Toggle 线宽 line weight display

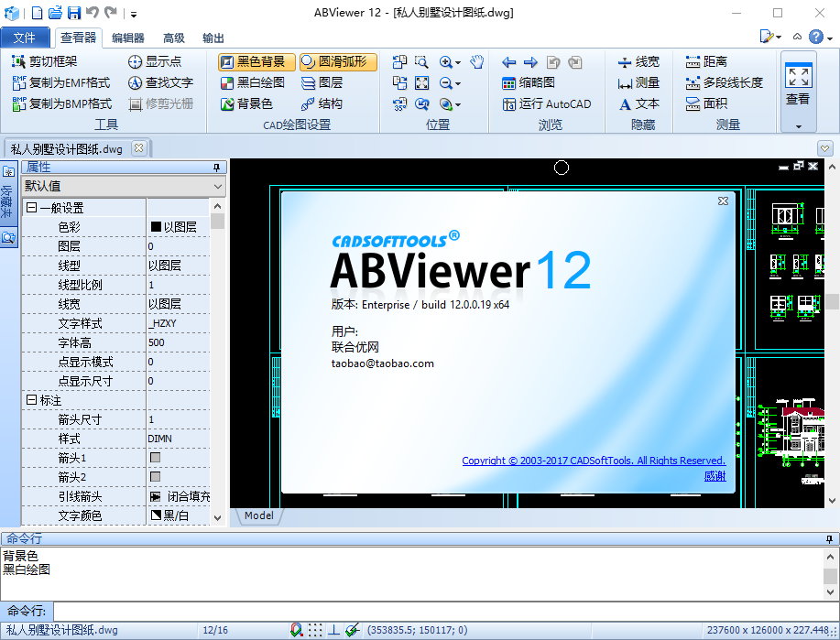tap(638, 61)
